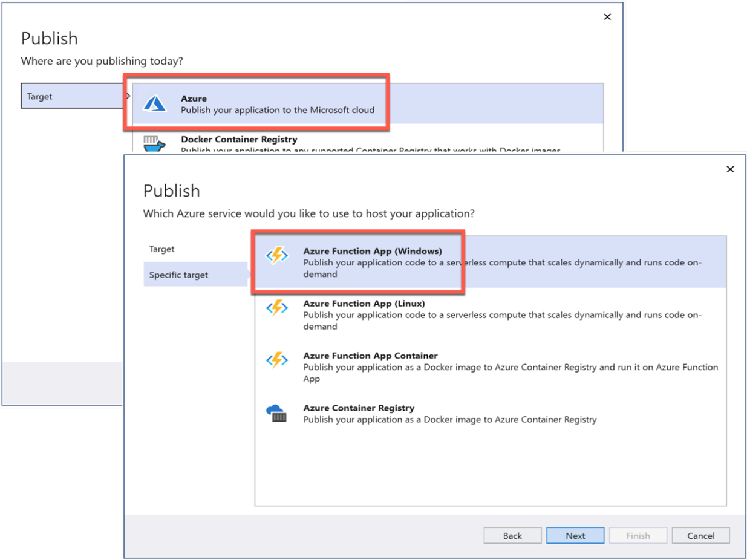Click the 'Which Azure service' question heading
The image size is (747, 560).
(x=308, y=213)
